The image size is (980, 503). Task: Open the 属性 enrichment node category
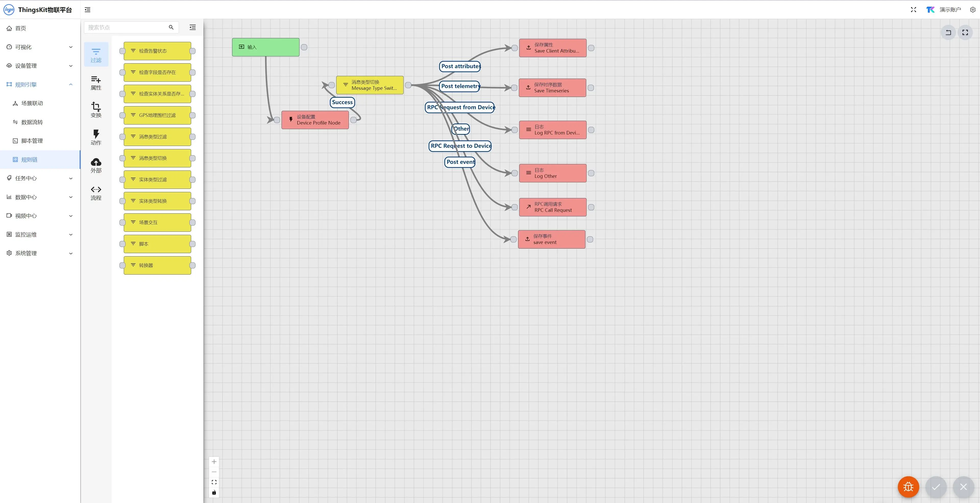pyautogui.click(x=96, y=83)
